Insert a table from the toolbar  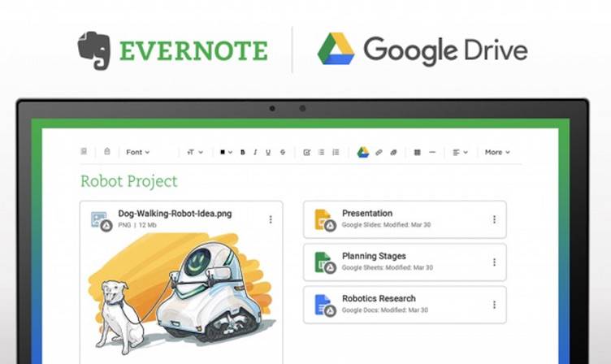pyautogui.click(x=417, y=153)
